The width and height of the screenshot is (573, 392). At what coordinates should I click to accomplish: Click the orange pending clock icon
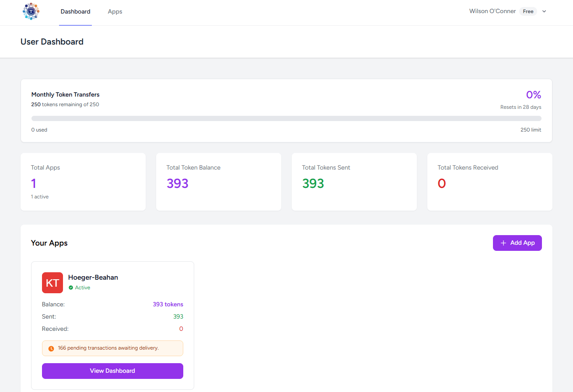[51, 348]
